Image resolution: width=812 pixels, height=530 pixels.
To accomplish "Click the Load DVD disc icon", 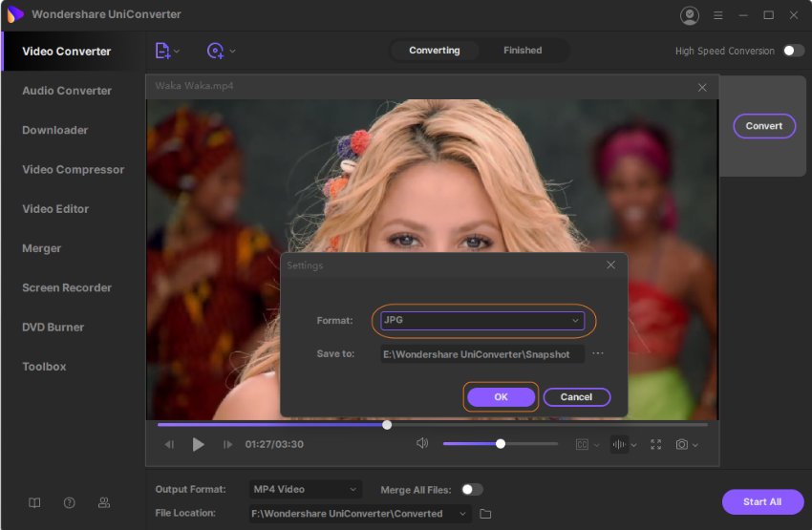I will point(216,51).
